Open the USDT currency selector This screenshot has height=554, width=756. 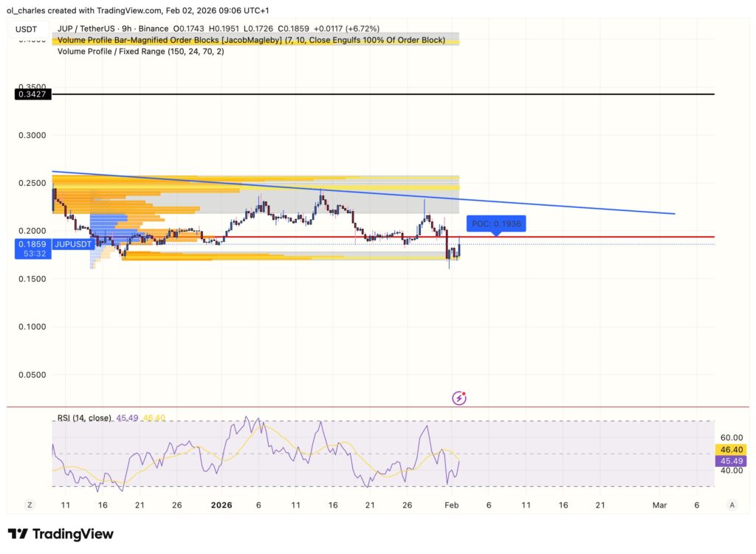[x=27, y=27]
